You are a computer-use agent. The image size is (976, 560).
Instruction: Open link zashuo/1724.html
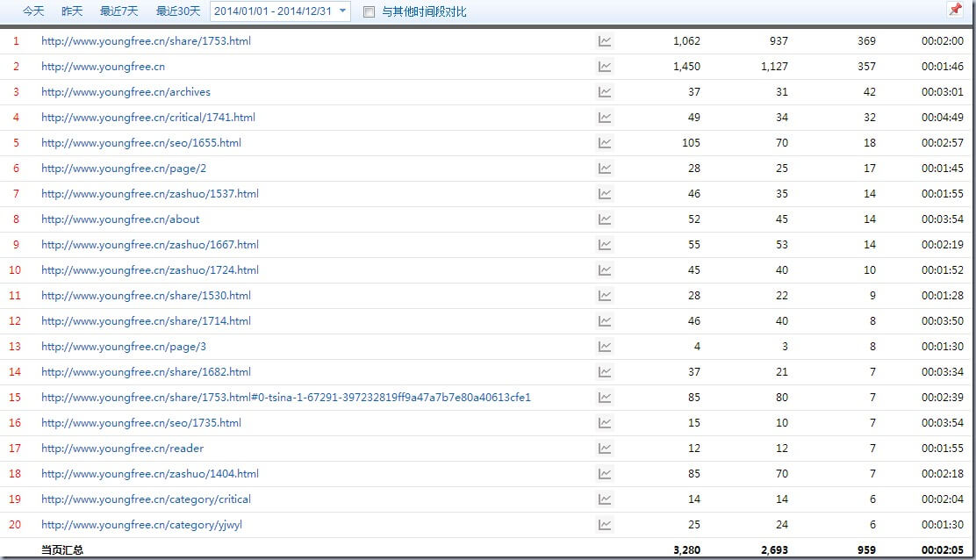[x=150, y=270]
